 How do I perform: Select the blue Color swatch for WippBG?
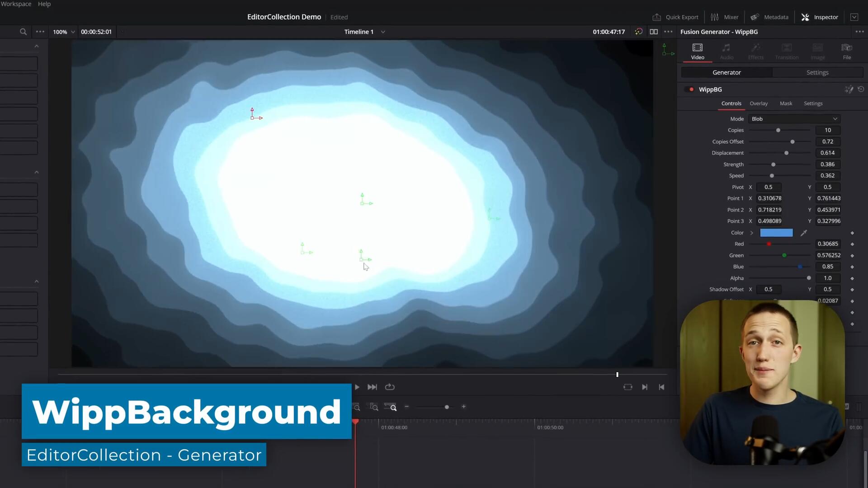(776, 232)
